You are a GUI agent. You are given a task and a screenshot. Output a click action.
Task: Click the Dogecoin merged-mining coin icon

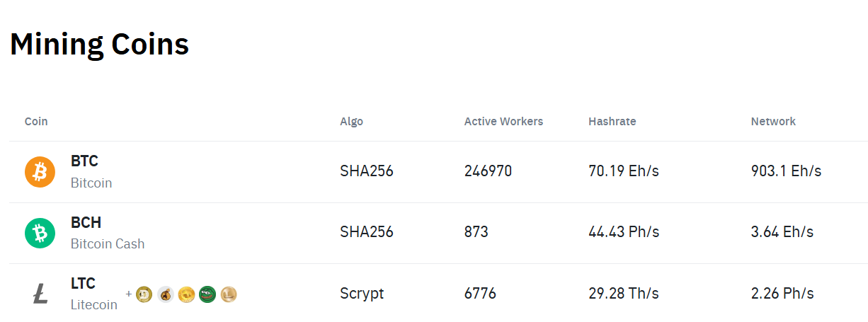click(144, 294)
